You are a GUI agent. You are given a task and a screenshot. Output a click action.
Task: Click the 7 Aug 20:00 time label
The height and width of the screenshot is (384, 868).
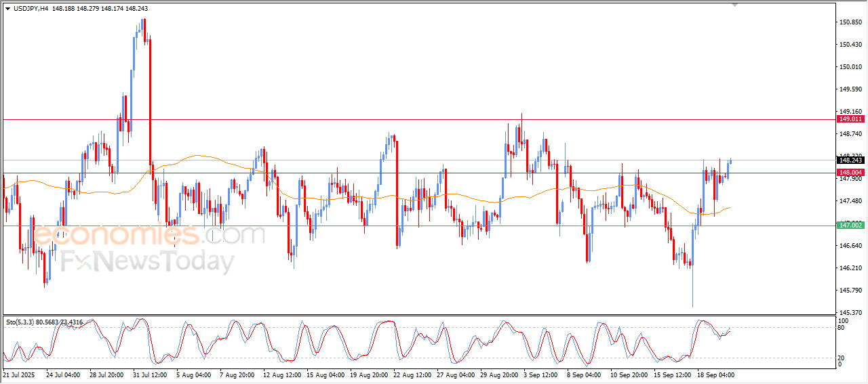237,375
